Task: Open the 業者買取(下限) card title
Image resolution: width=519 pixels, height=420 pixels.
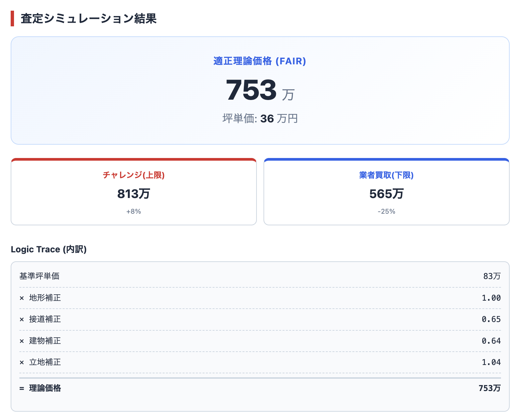Action: click(386, 175)
